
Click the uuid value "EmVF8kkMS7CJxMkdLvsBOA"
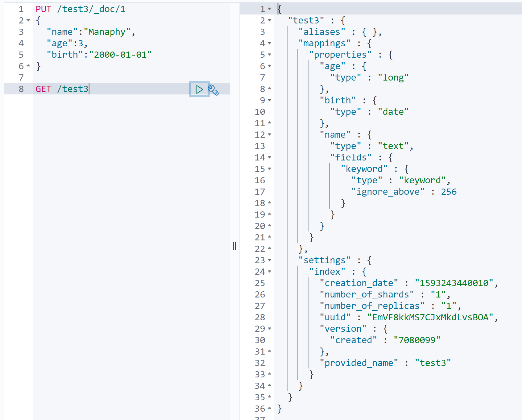(x=430, y=317)
